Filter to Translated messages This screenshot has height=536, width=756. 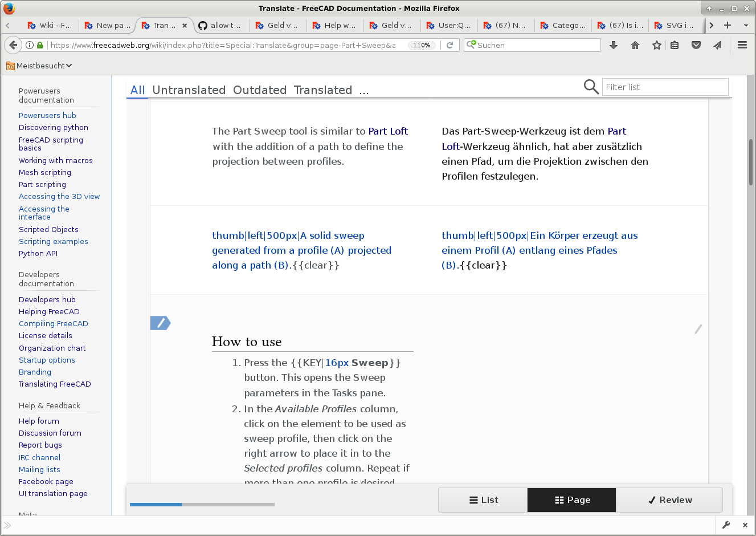(323, 90)
